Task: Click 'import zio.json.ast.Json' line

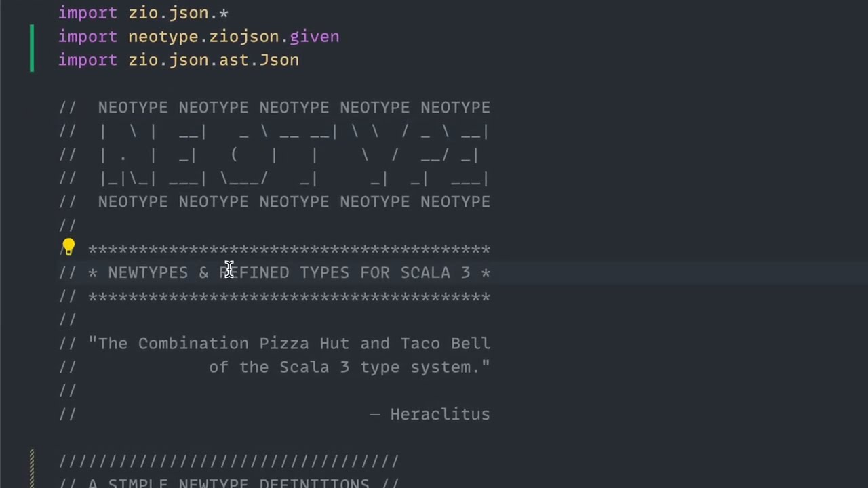Action: pyautogui.click(x=178, y=60)
